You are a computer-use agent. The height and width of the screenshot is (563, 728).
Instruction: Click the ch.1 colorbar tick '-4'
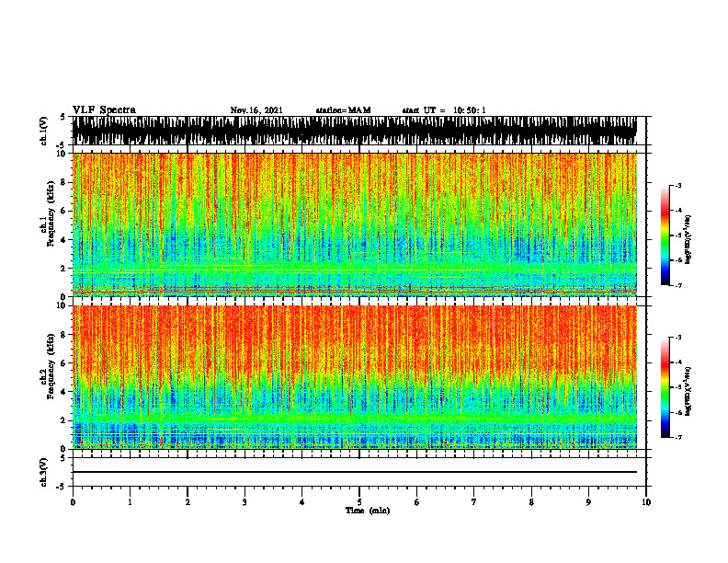[678, 211]
